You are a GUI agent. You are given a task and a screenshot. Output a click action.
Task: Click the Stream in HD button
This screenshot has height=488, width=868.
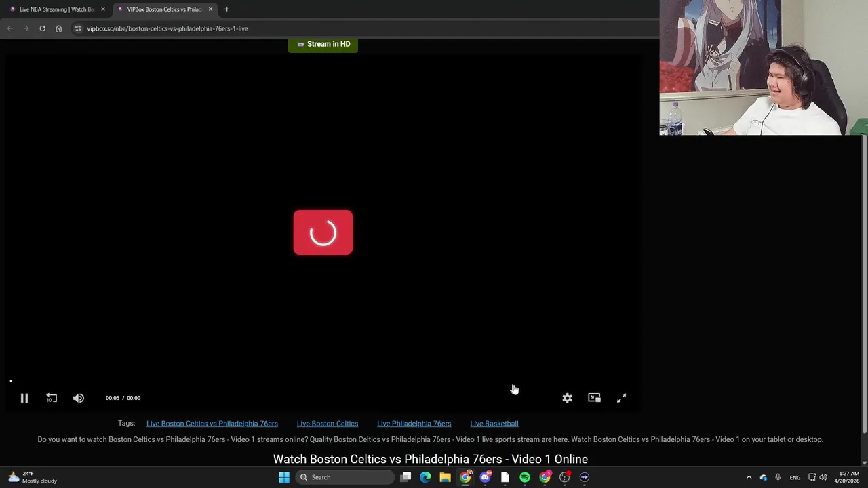(x=323, y=45)
